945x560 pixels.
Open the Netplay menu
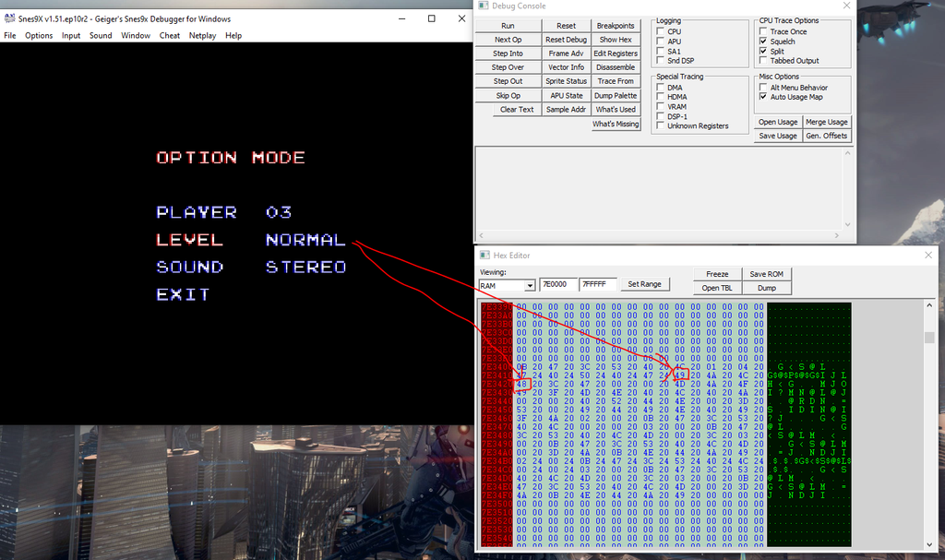coord(202,36)
